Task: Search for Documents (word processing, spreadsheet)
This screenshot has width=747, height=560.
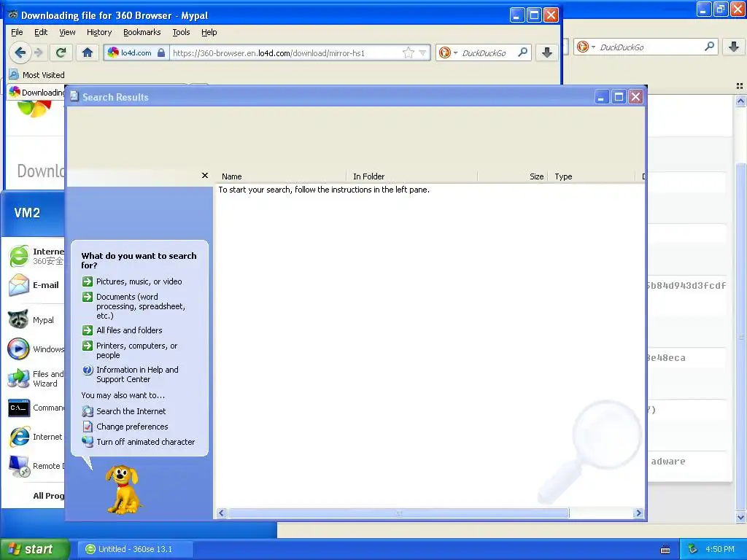Action: 141,306
